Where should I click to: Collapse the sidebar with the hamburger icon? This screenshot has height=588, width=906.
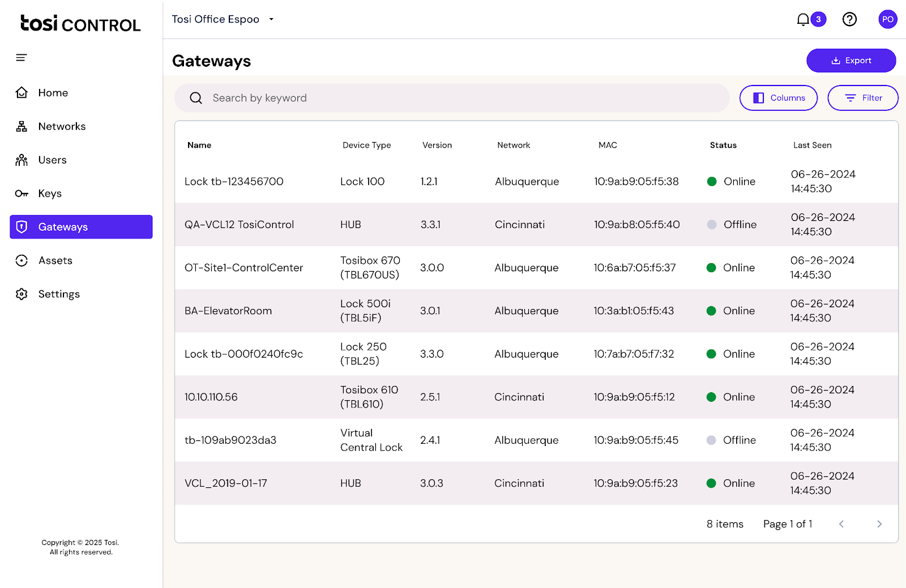pos(22,58)
